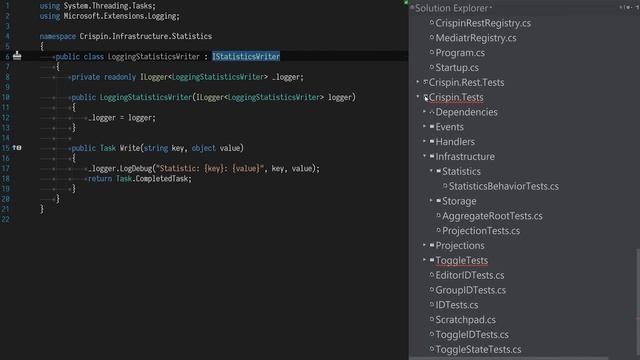The height and width of the screenshot is (360, 640).
Task: Select Program.cs in Solution Explorer
Action: pyautogui.click(x=460, y=53)
